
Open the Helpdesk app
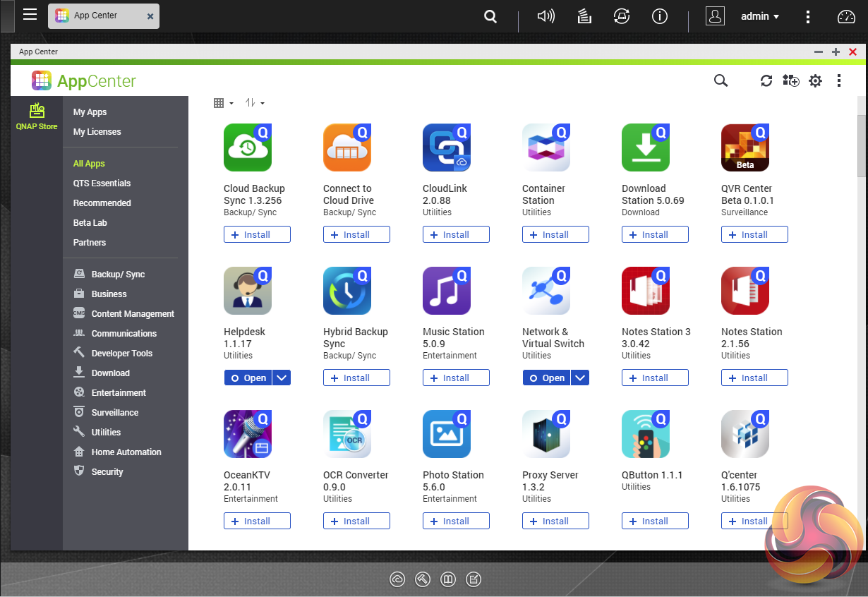[x=248, y=378]
